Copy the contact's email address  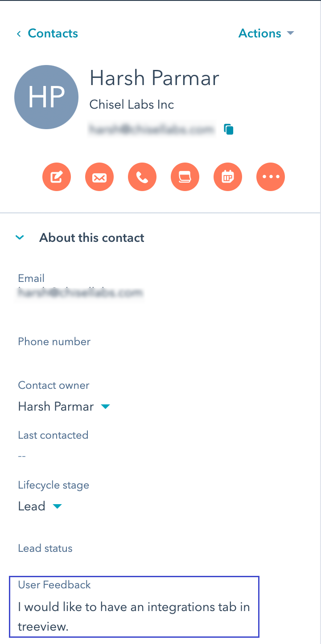228,129
